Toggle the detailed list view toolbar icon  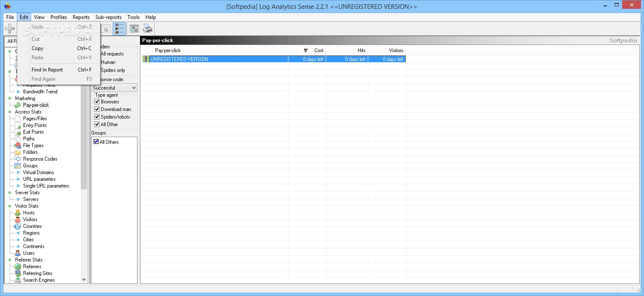(x=119, y=29)
